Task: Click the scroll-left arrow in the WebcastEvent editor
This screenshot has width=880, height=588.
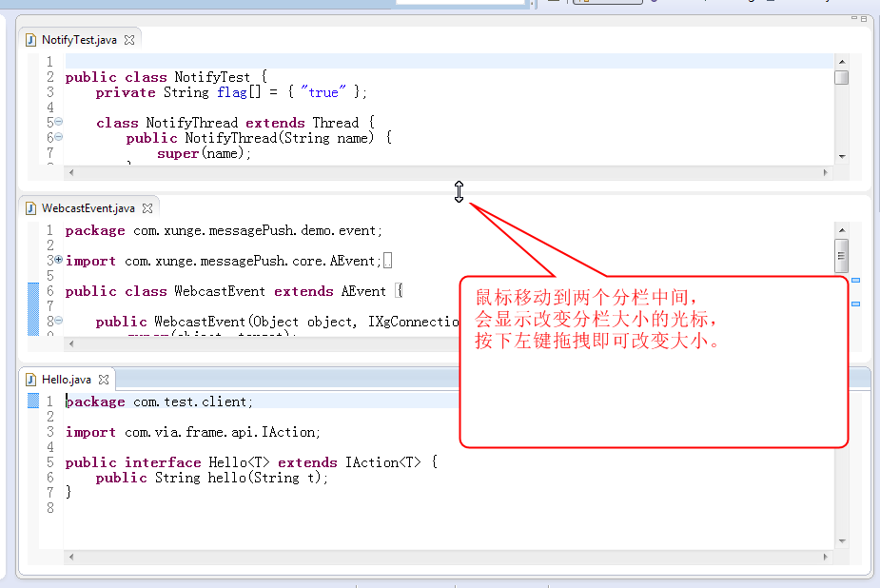Action: pos(71,343)
